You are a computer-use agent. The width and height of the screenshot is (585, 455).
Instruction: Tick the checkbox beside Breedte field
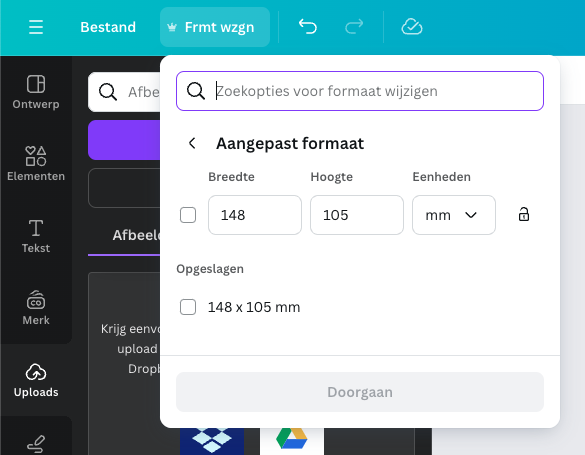coord(188,215)
